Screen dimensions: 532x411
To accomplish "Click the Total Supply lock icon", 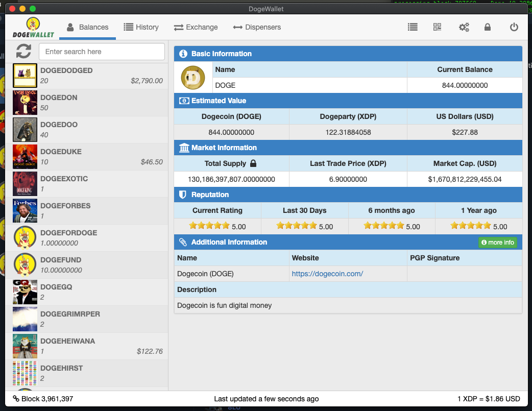I will click(x=253, y=163).
